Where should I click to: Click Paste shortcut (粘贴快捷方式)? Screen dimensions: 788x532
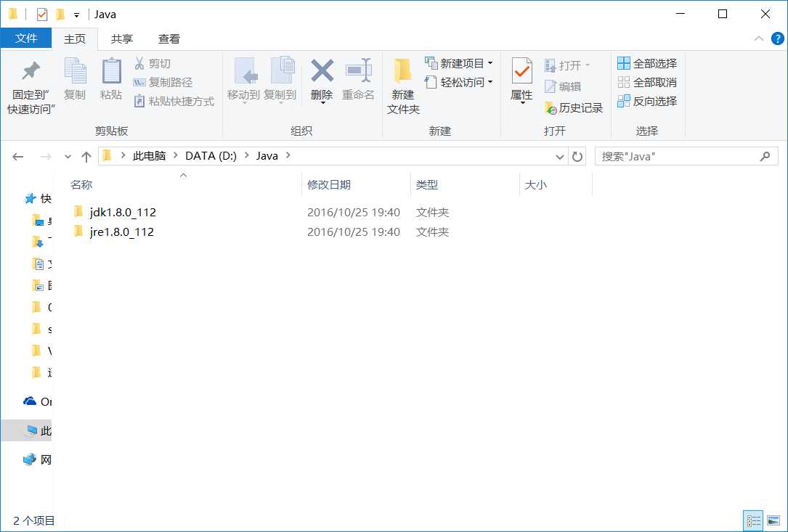[x=174, y=101]
